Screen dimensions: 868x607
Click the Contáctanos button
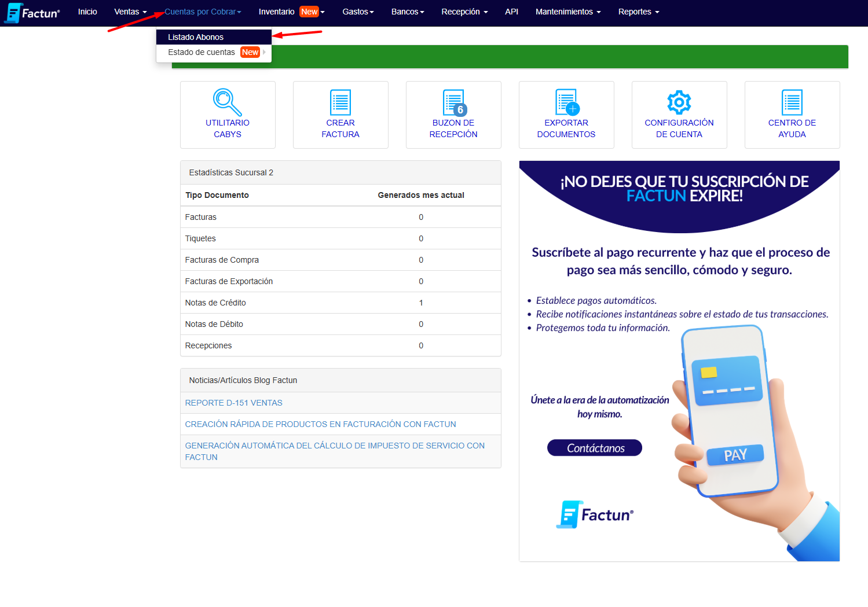coord(595,448)
